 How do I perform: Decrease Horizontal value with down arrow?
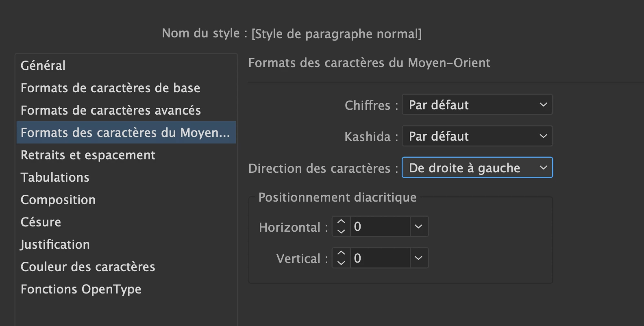click(341, 231)
